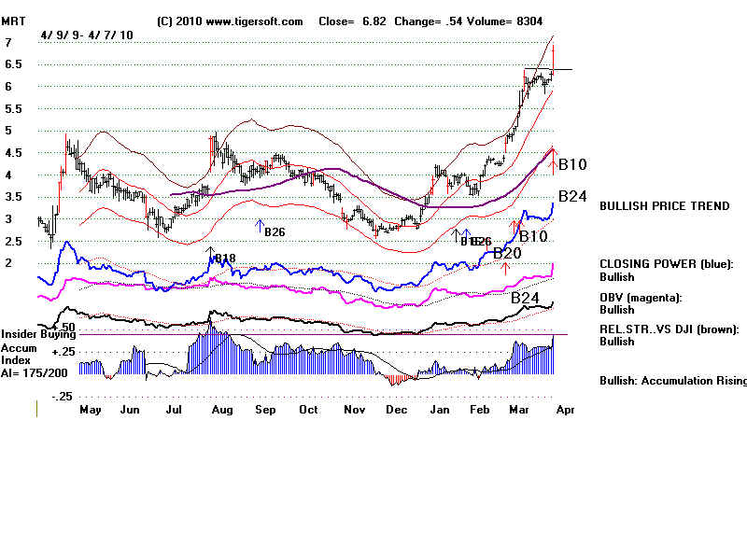Viewport: 747px width, 560px height.
Task: Click the REL.STR..VS DJI (brown) legend heading
Action: [669, 329]
